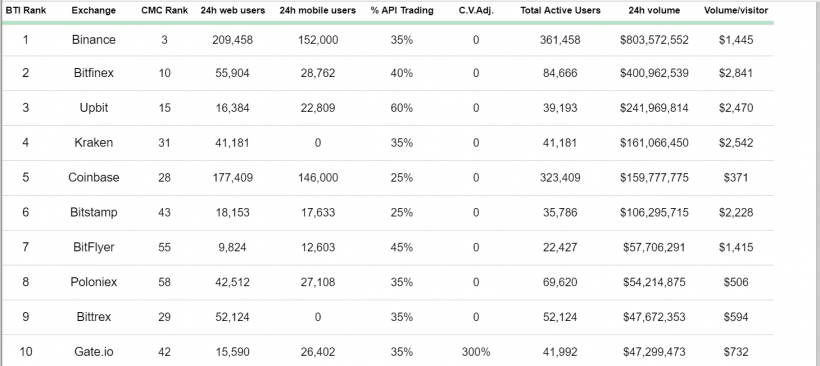Viewport: 820px width, 366px height.
Task: Select the 24h volume column header
Action: 654,10
